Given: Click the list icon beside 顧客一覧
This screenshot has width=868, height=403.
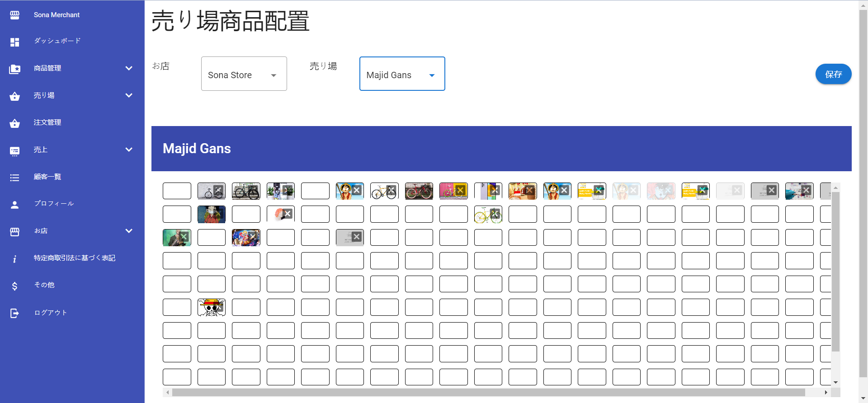Looking at the screenshot, I should point(14,178).
